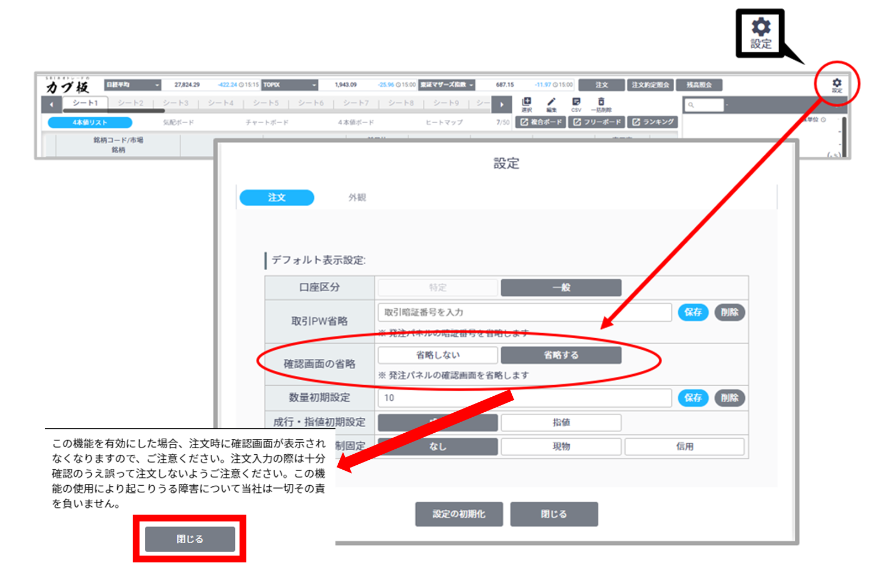Click the 編集 pencil icon
This screenshot has width=882, height=588.
tap(551, 104)
